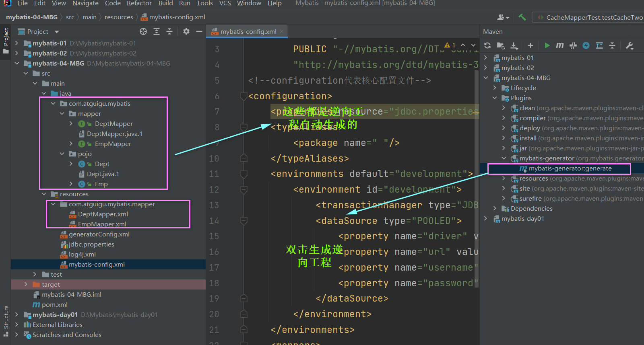
Task: Click Maven Expand All icon
Action: pos(599,45)
